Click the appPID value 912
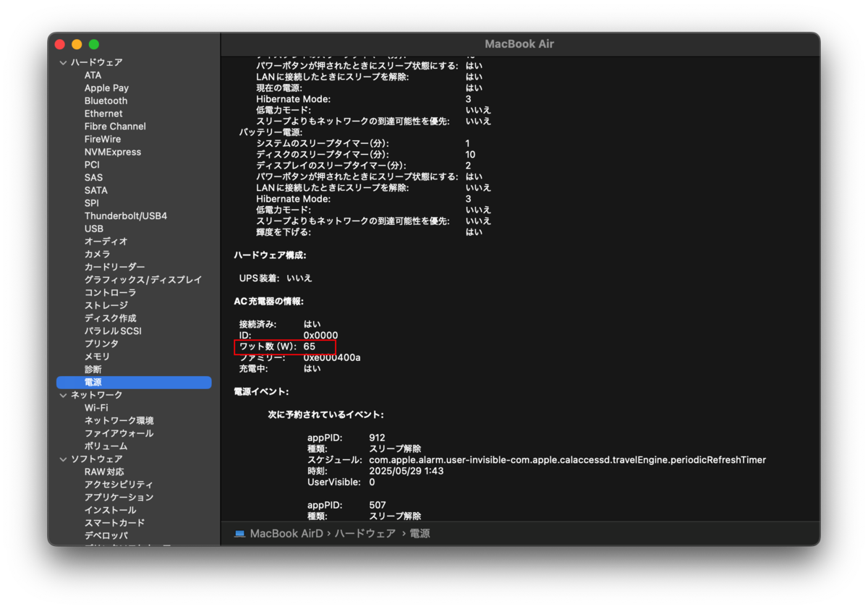This screenshot has height=609, width=868. pos(377,438)
